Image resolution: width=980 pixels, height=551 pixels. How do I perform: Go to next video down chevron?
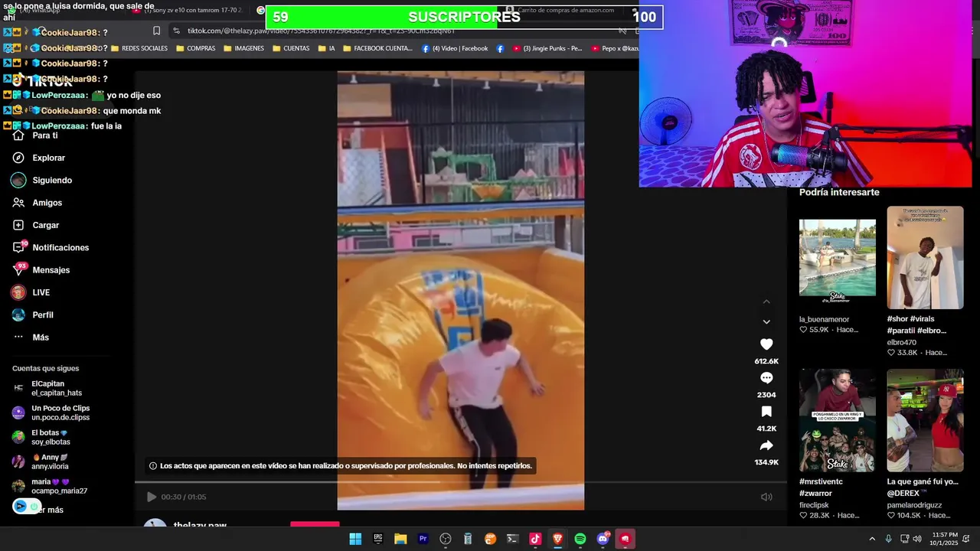pyautogui.click(x=766, y=322)
